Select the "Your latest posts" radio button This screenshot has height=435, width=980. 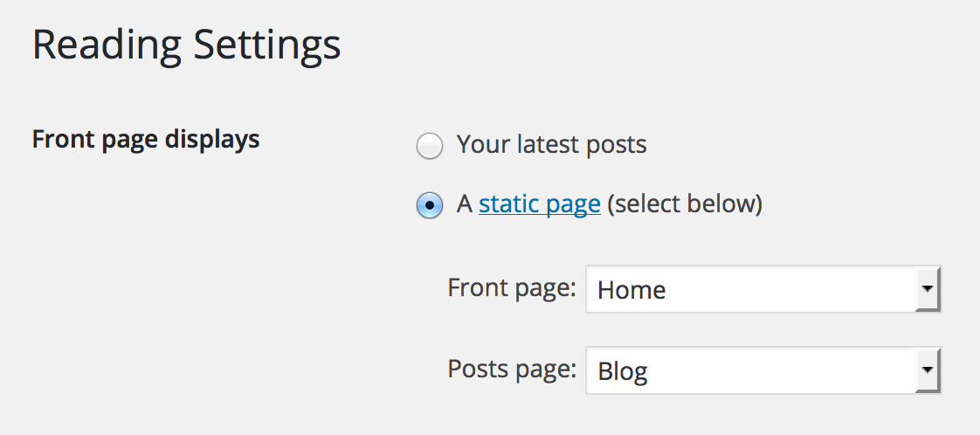tap(429, 146)
